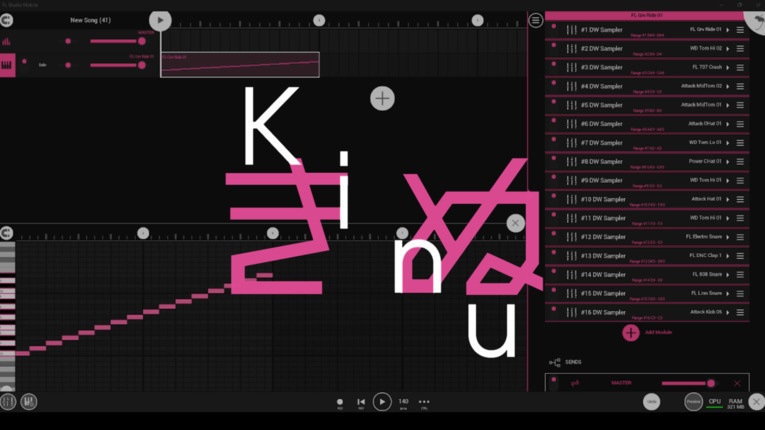Open channel sliders icon for #7 DW Sampler
The height and width of the screenshot is (430, 765).
pyautogui.click(x=571, y=143)
